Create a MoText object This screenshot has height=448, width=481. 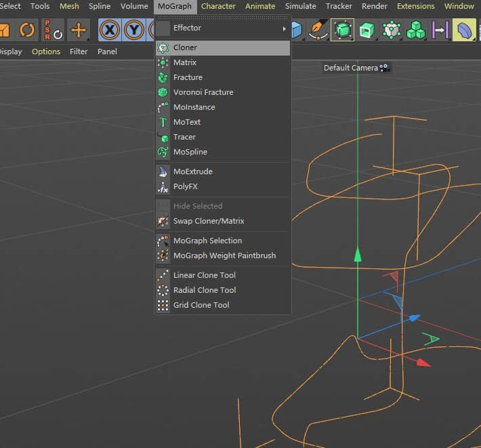[186, 122]
